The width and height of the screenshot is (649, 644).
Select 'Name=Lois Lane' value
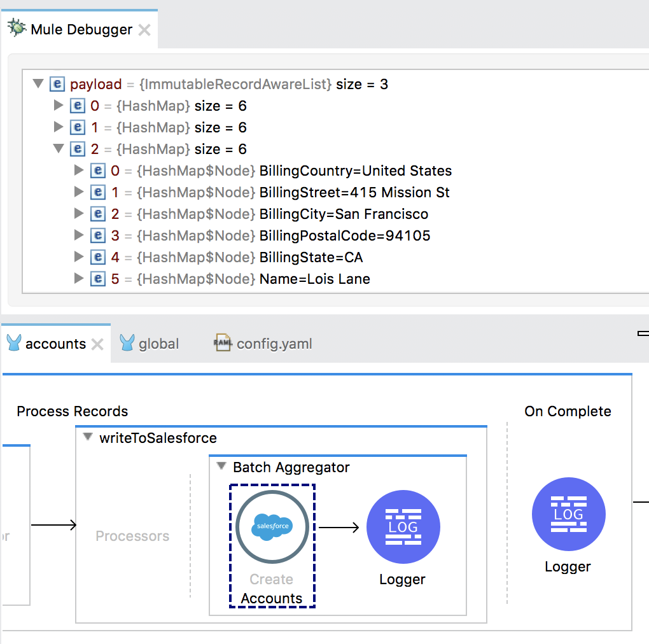click(x=314, y=279)
